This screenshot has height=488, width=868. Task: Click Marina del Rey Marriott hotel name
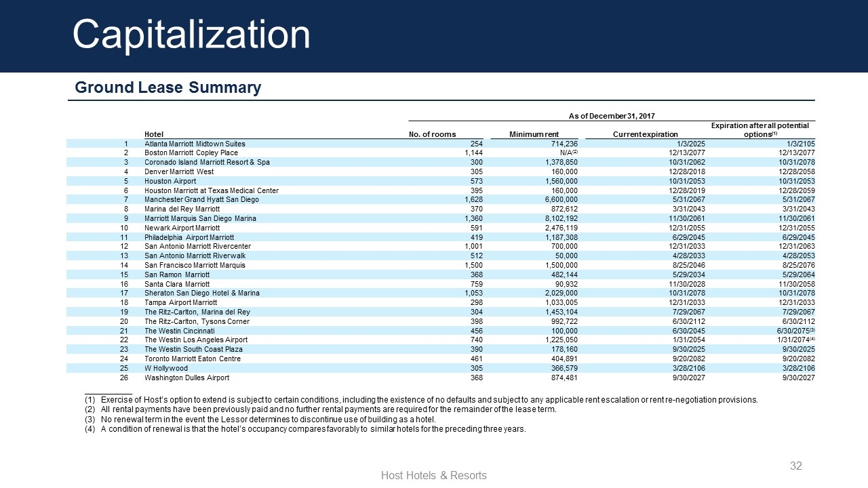click(182, 209)
